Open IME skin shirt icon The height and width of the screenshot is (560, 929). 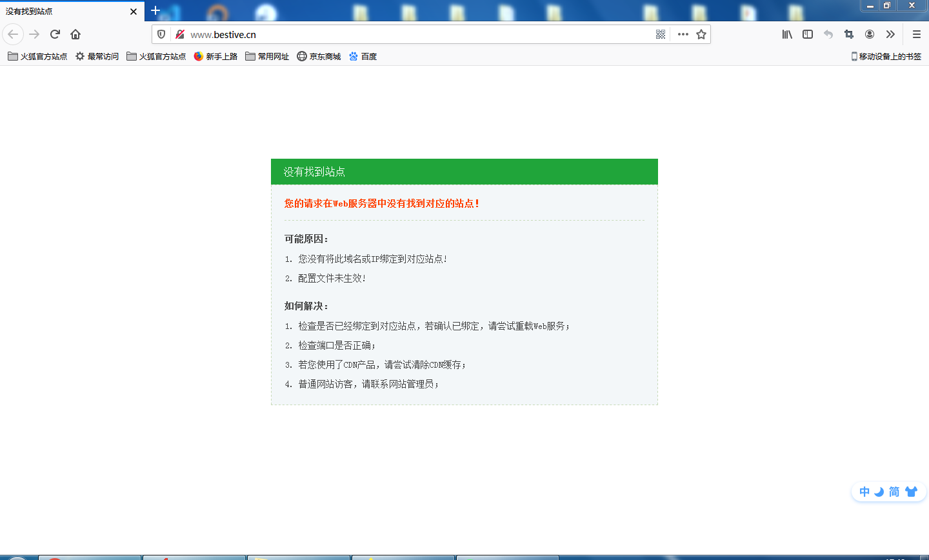click(x=911, y=492)
